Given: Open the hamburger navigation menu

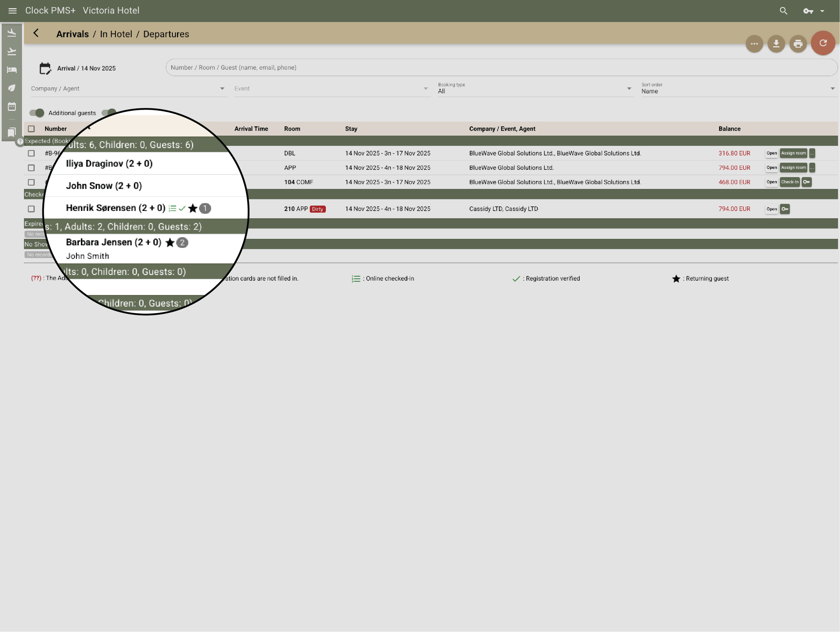Looking at the screenshot, I should [x=12, y=11].
